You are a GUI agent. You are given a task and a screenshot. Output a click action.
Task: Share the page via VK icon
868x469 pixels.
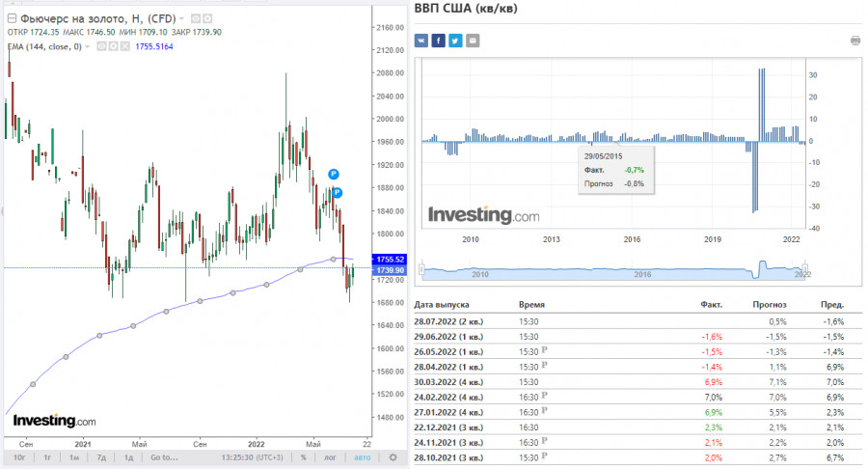coord(420,41)
